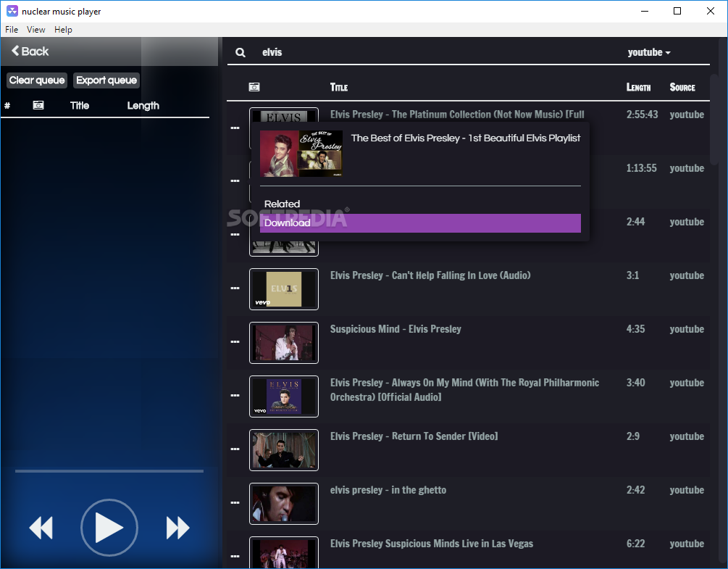Image resolution: width=728 pixels, height=569 pixels.
Task: Click the nuclear app logo icon
Action: click(x=12, y=11)
